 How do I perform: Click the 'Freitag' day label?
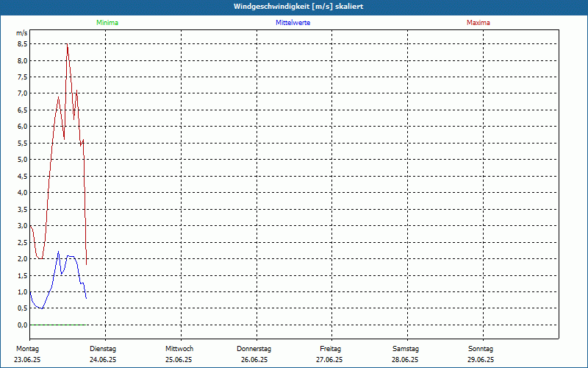tap(330, 349)
